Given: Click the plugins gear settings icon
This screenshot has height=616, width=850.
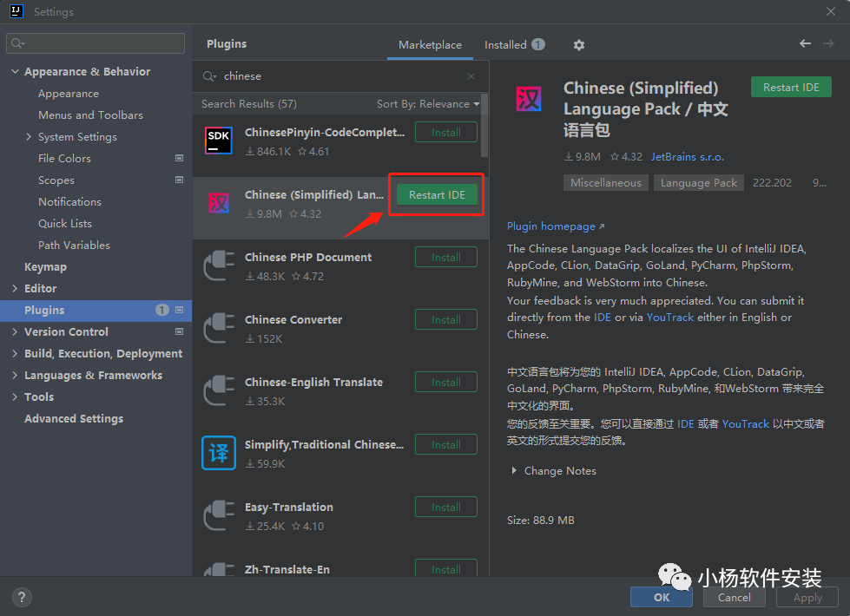Looking at the screenshot, I should (x=579, y=45).
